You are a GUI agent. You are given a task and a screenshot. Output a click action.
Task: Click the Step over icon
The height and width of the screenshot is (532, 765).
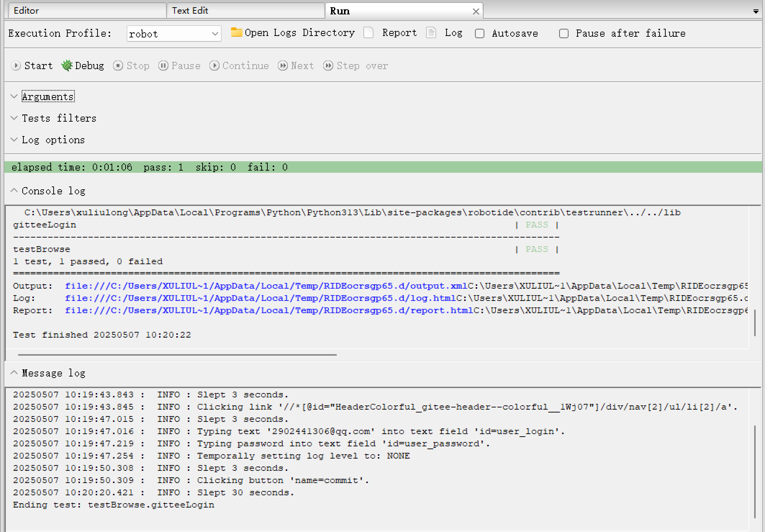[x=328, y=66]
